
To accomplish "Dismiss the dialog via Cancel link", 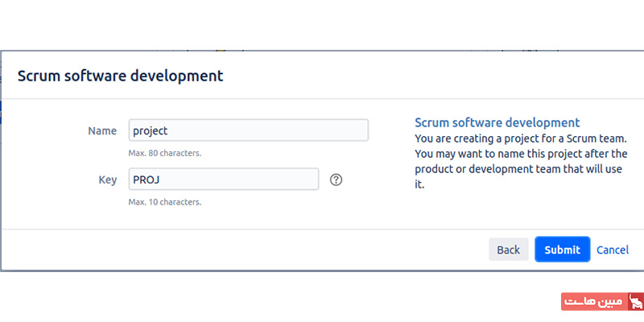I will 613,250.
